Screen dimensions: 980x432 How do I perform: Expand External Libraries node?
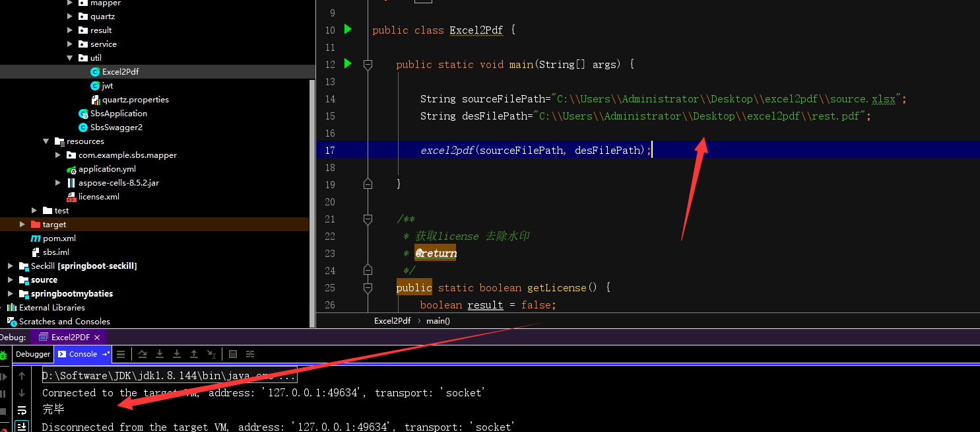coord(2,307)
